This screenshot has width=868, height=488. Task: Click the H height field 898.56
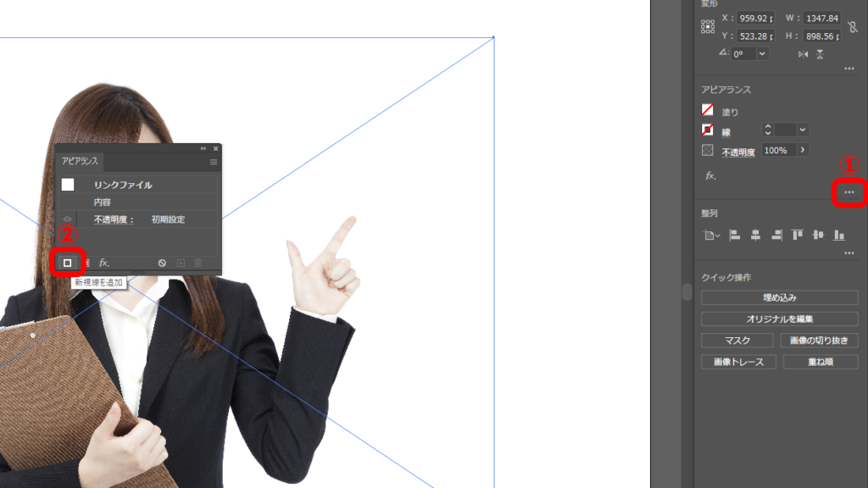(821, 36)
